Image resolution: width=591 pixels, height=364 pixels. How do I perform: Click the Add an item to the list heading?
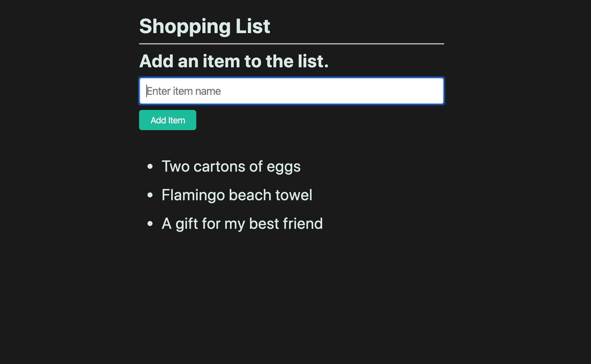click(x=234, y=61)
